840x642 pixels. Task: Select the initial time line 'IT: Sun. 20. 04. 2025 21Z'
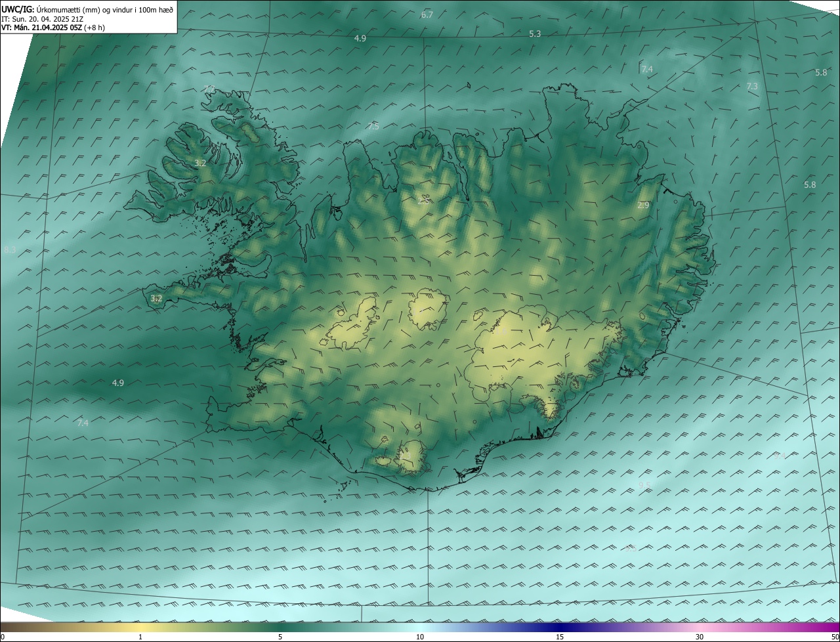tap(42, 19)
